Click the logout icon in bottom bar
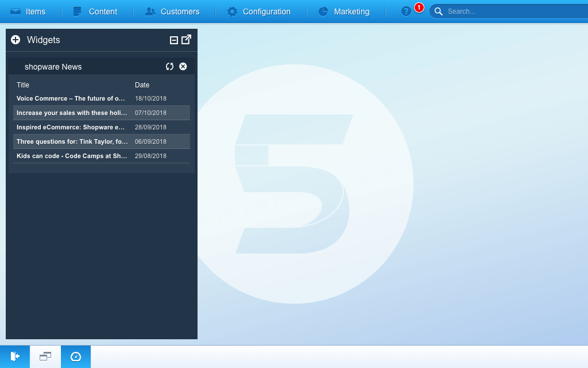 [15, 356]
